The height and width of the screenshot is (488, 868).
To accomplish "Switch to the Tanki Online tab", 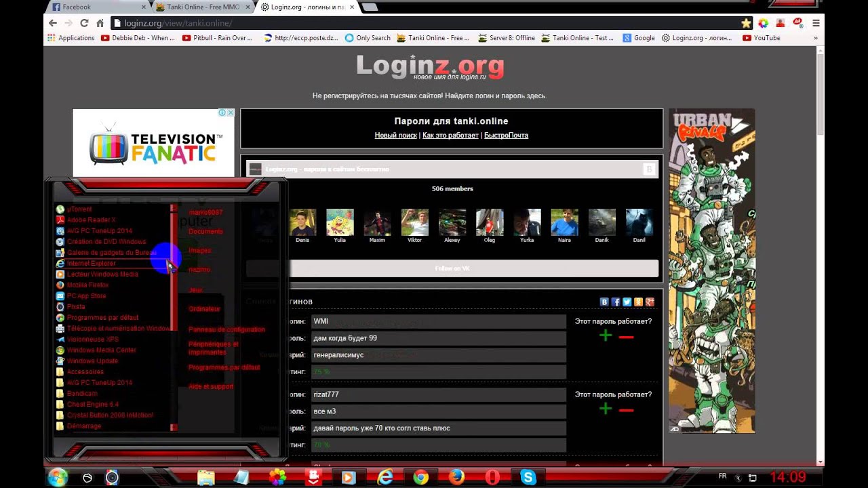I will pyautogui.click(x=201, y=7).
